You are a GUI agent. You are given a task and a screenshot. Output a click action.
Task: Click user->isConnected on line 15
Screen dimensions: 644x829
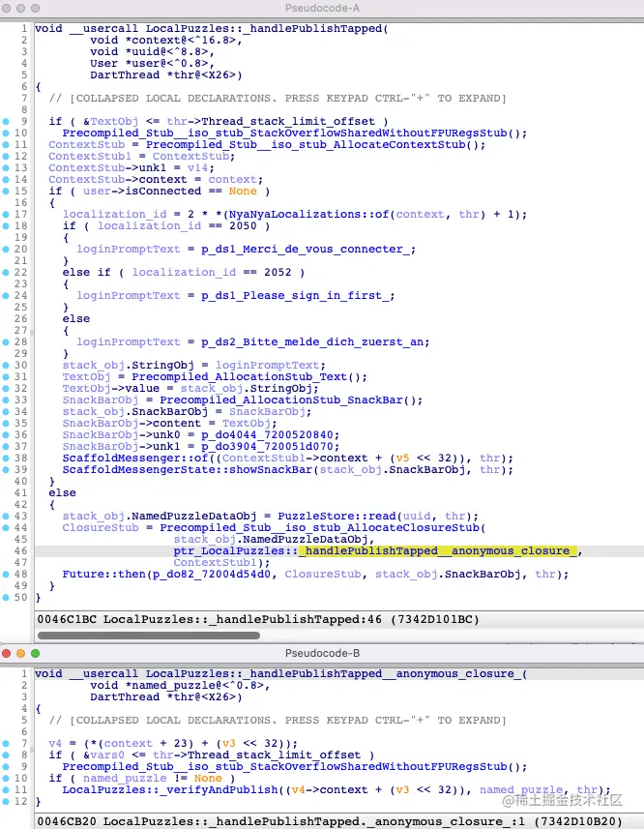click(142, 191)
